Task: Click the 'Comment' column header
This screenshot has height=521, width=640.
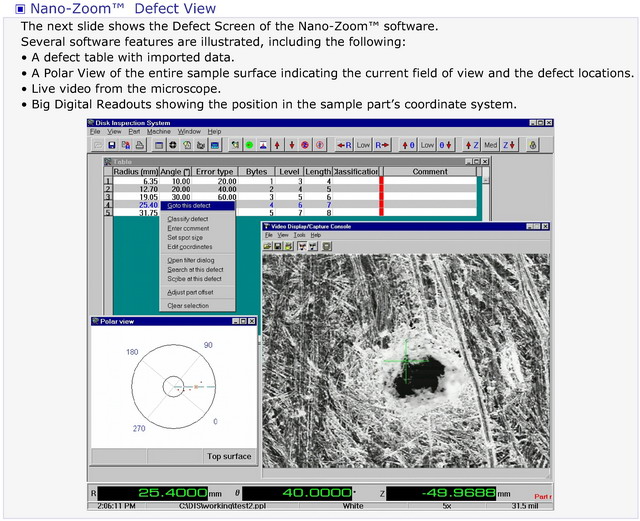Action: pyautogui.click(x=430, y=171)
